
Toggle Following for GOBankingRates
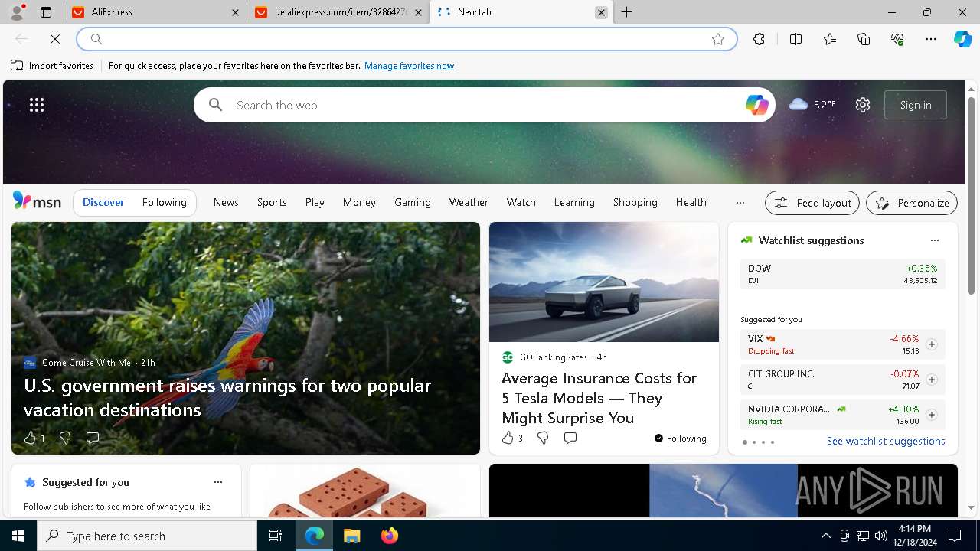680,439
